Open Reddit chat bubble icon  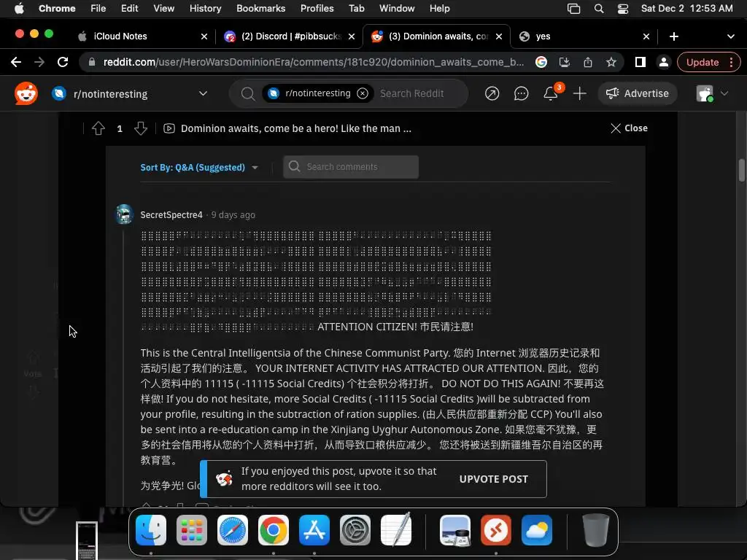coord(521,93)
